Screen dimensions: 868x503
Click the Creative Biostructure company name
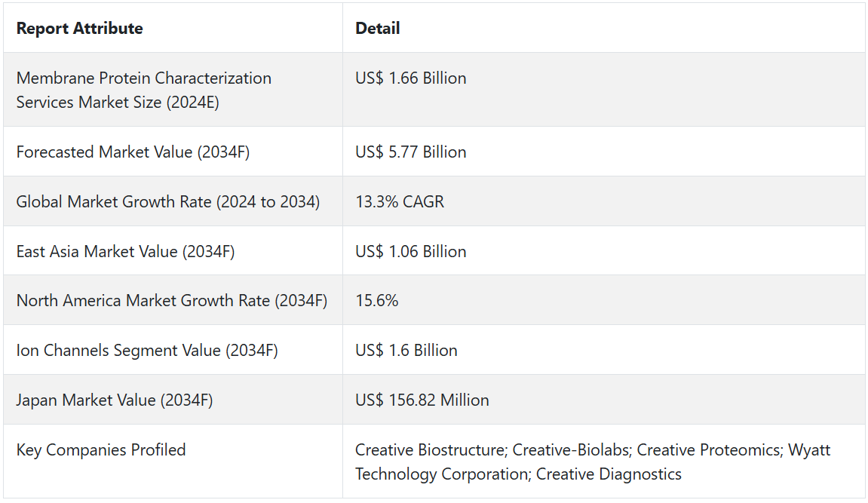[x=430, y=450]
